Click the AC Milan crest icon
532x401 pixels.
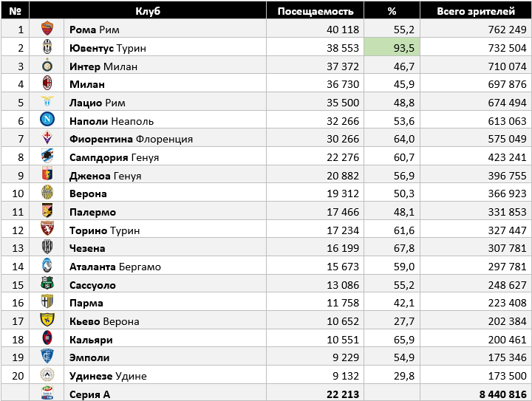(47, 84)
